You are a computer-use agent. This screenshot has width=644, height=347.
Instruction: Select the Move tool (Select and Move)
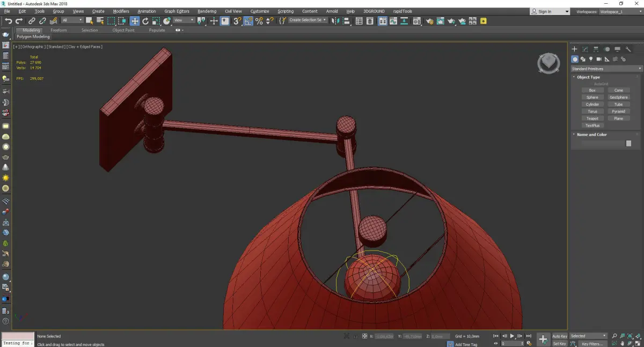click(x=135, y=21)
